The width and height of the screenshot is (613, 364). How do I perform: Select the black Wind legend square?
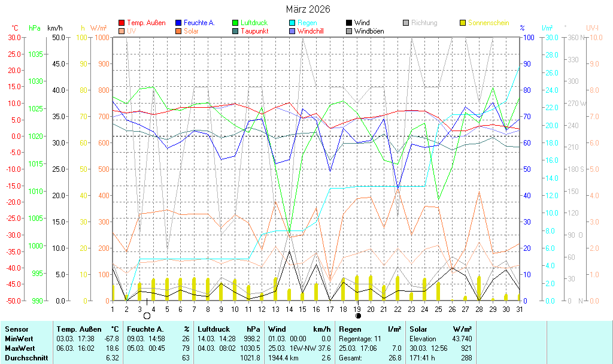tap(349, 23)
